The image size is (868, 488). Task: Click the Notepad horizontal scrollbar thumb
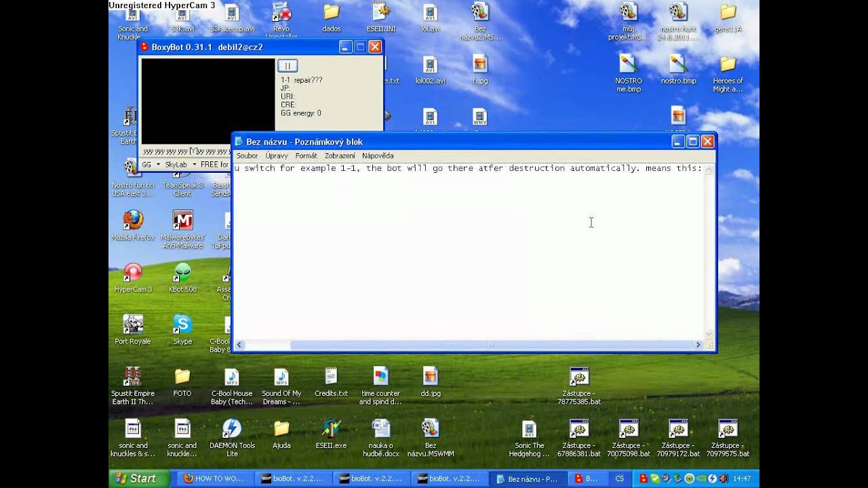pos(491,345)
